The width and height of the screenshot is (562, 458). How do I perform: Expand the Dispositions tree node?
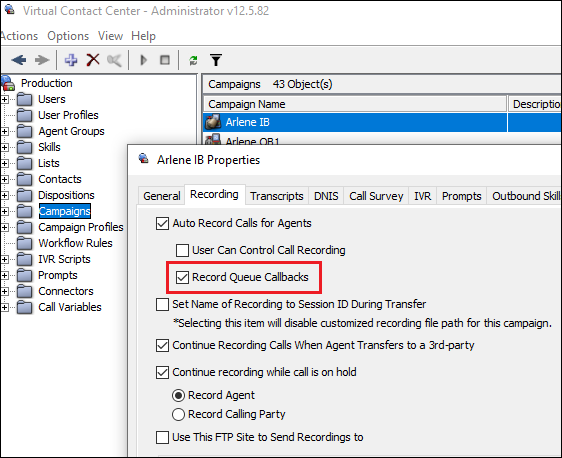(5, 195)
